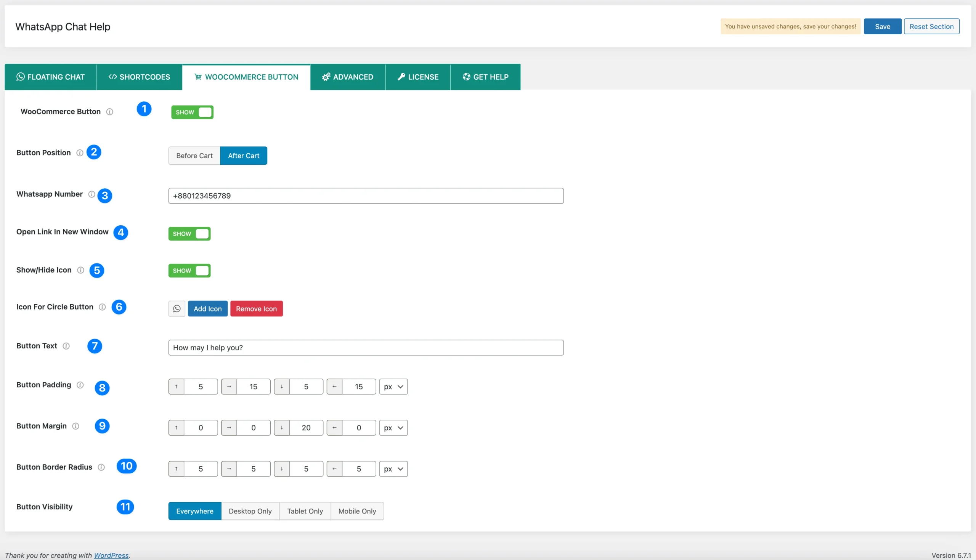Click the Reset Section button
The width and height of the screenshot is (976, 560).
click(x=931, y=27)
